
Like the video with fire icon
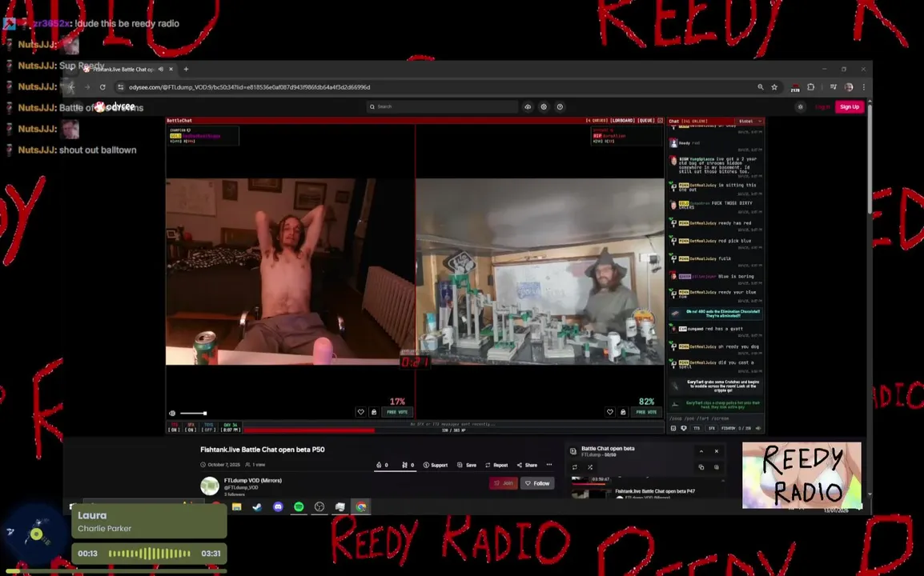(382, 465)
